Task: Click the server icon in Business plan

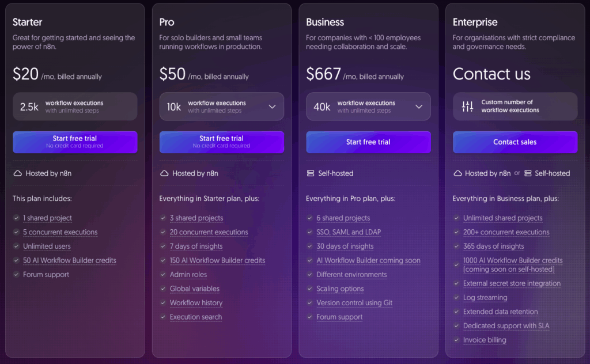Action: [x=311, y=173]
